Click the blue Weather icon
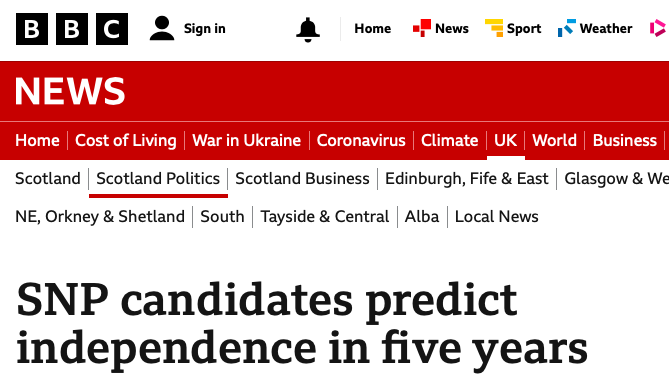669x387 pixels. [567, 28]
